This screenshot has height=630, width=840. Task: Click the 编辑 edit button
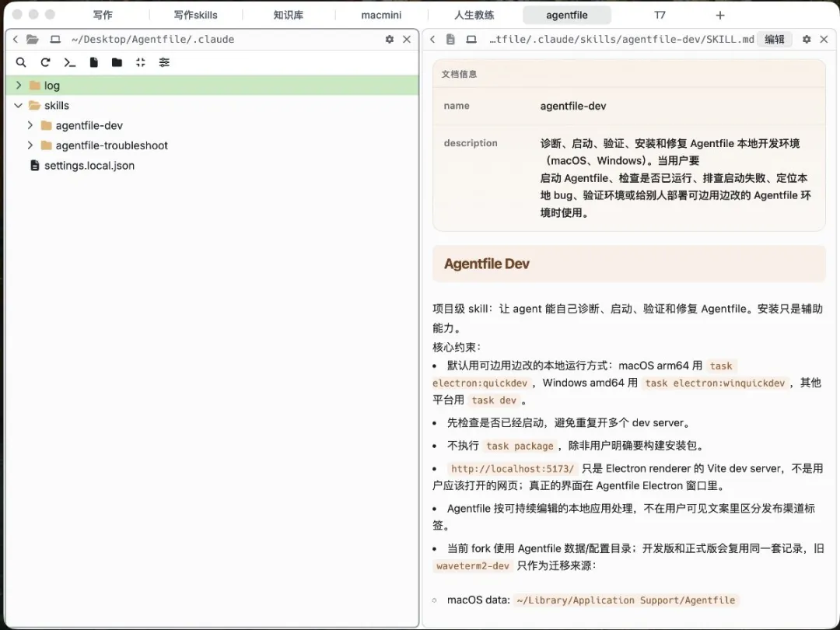[775, 39]
